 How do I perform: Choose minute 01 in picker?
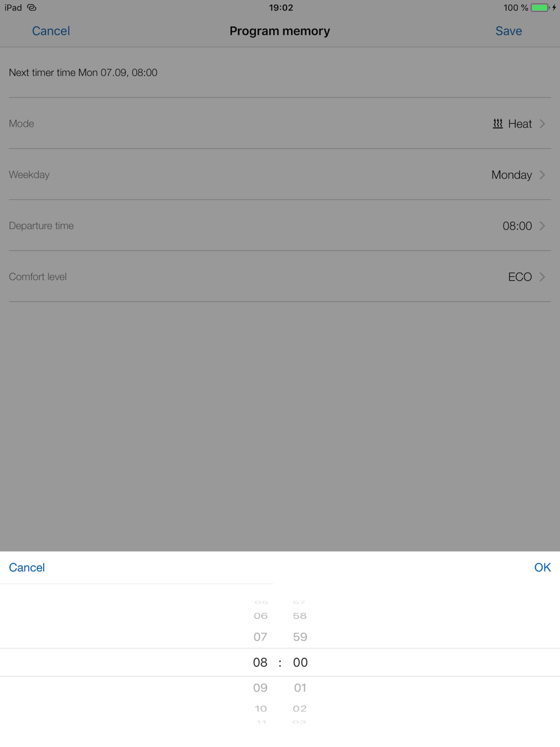tap(300, 688)
